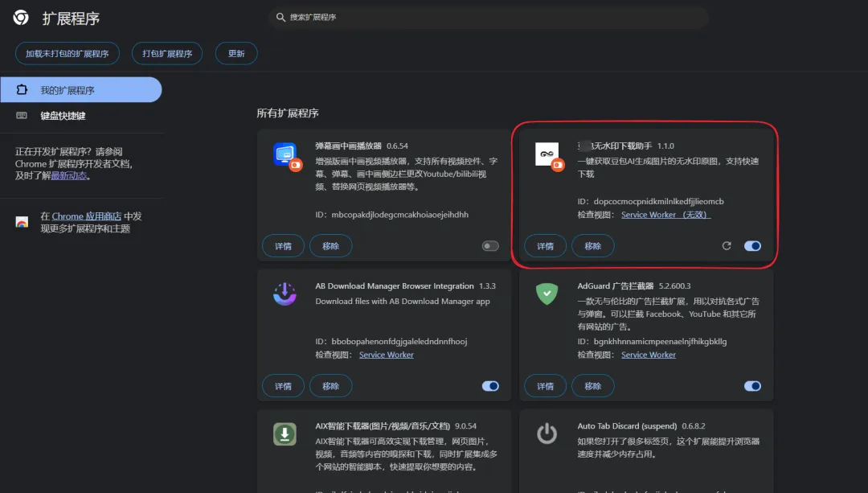
Task: Open the 最新动态 link in sidebar
Action: pyautogui.click(x=68, y=176)
